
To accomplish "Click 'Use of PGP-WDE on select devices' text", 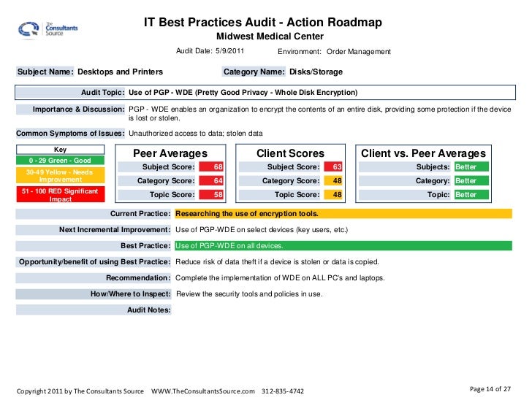I will coord(262,230).
